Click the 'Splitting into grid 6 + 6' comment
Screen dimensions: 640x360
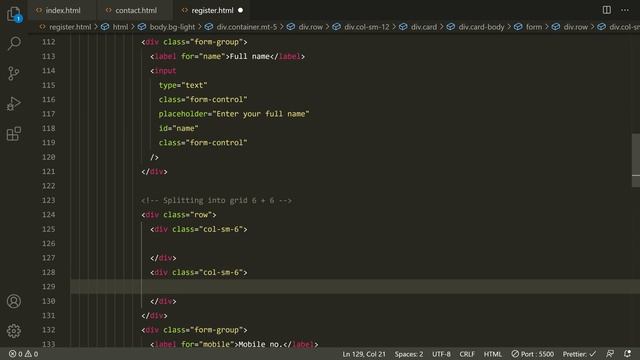tap(216, 200)
